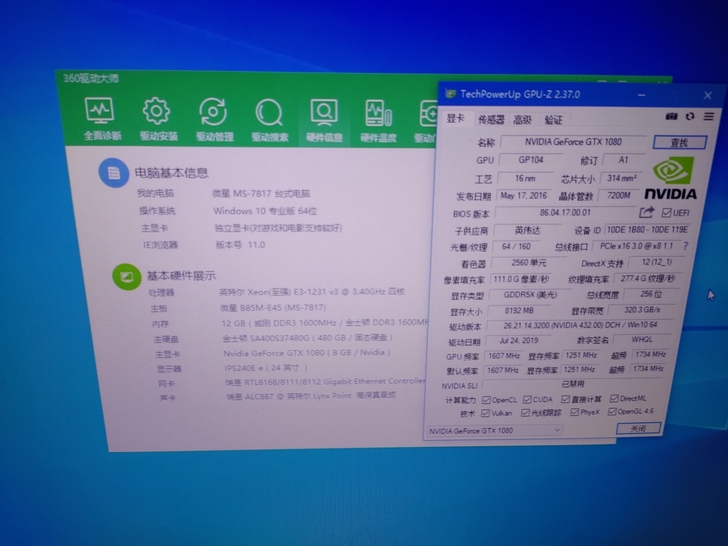Toggle the PhysX checkbox
Viewport: 728px width, 546px height.
[574, 412]
